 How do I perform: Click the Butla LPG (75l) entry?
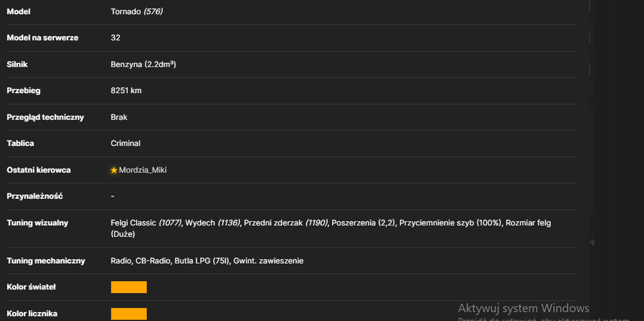point(202,261)
